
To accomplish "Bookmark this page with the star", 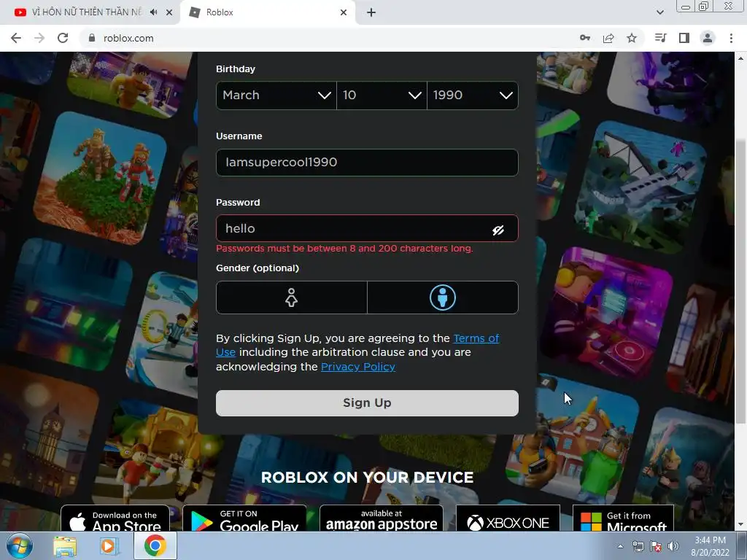I will pos(632,38).
